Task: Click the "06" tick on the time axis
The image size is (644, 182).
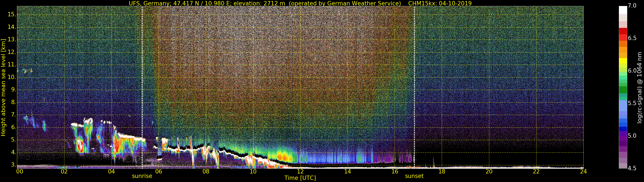Action: (159, 172)
